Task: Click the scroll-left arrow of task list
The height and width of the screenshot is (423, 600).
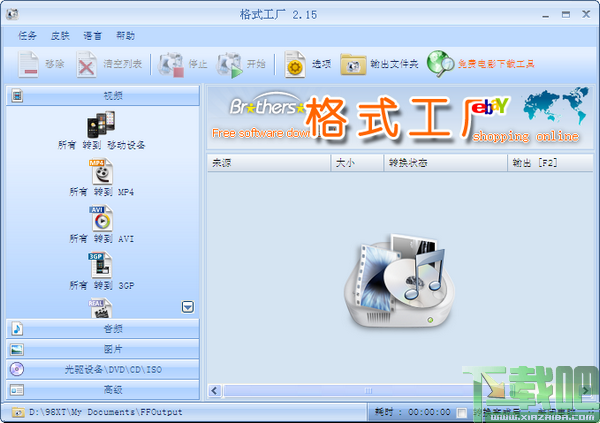Action: tap(214, 391)
